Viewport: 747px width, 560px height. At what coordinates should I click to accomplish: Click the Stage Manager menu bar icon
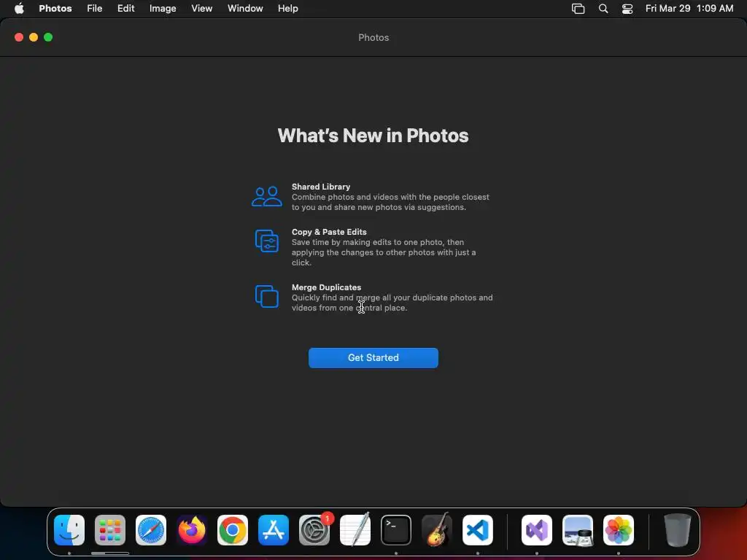pos(578,8)
